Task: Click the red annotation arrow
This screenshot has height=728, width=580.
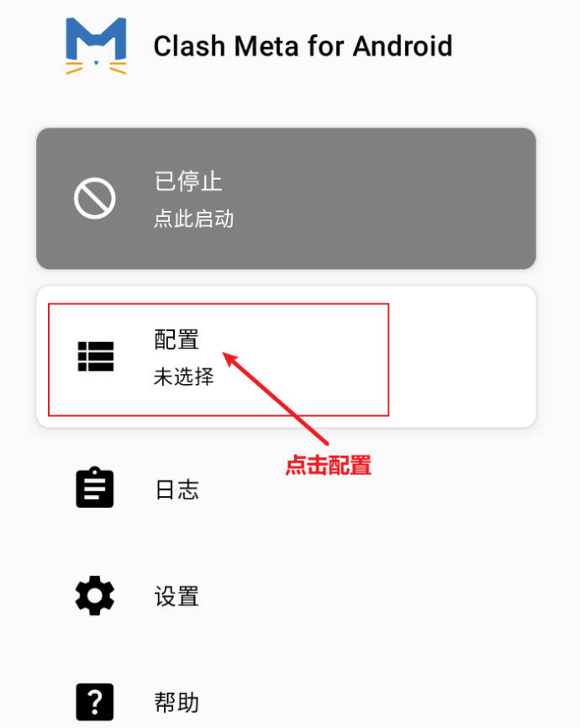Action: coord(276,398)
